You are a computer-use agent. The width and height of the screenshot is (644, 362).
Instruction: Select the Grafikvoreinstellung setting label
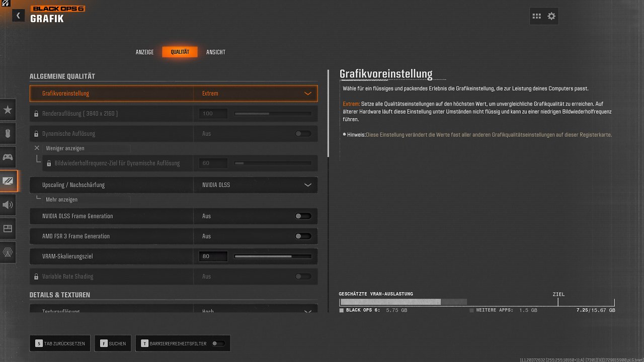(x=66, y=94)
